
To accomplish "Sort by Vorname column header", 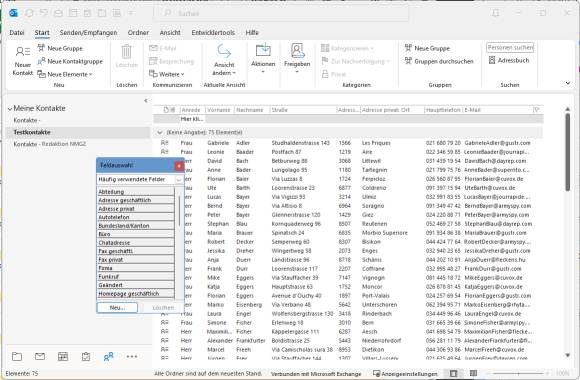I will coord(219,110).
